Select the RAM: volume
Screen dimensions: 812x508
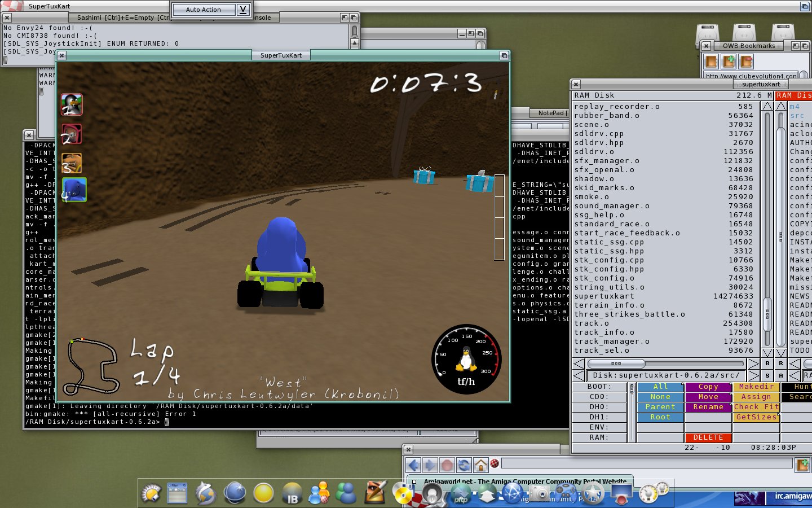(x=599, y=437)
